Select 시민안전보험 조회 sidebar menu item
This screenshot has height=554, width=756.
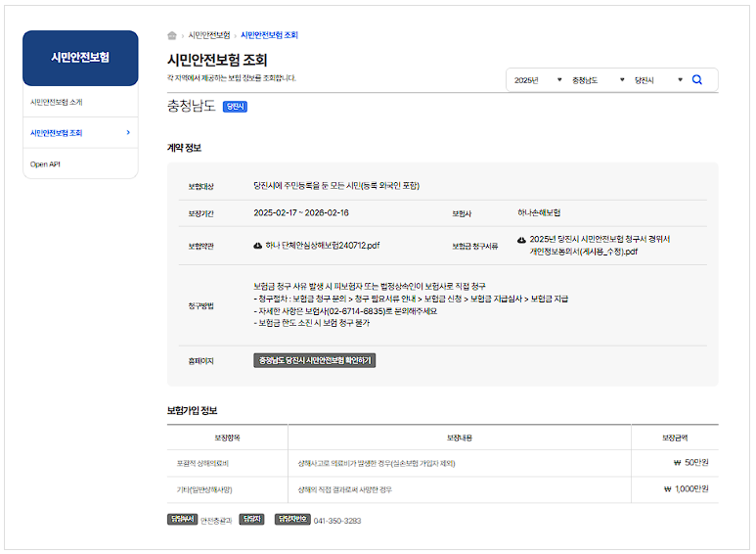point(80,133)
